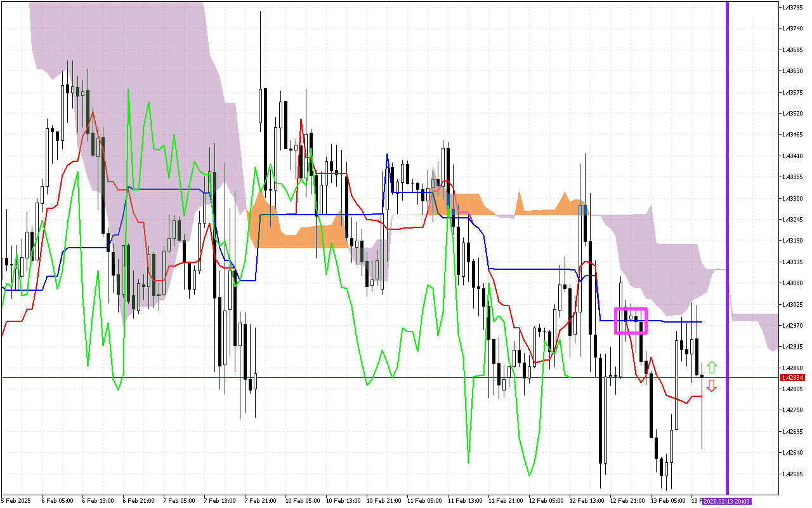
Task: Click the 1.42915 price axis label
Action: coord(792,347)
